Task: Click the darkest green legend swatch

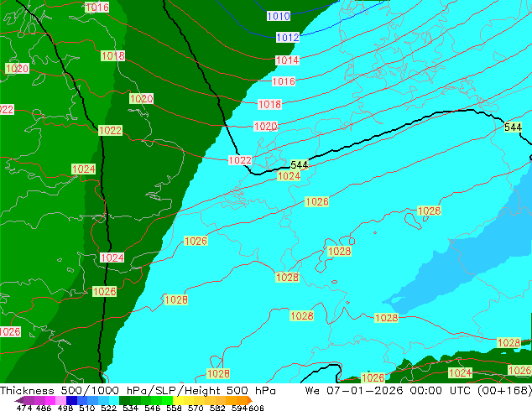Action: pyautogui.click(x=124, y=400)
